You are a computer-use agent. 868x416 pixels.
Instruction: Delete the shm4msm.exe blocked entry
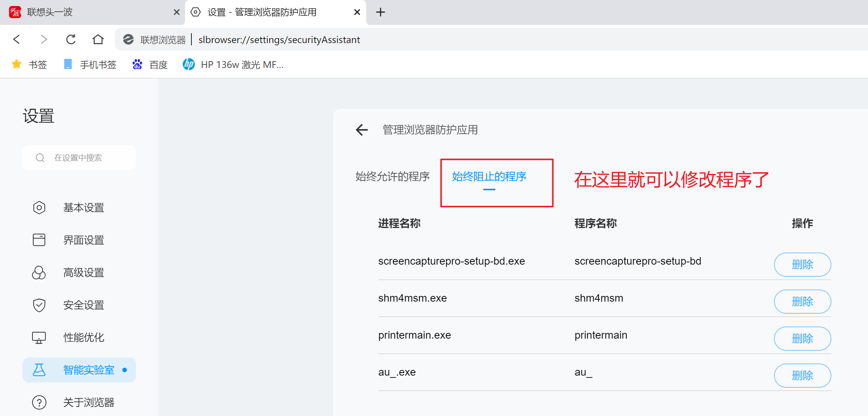tap(802, 302)
